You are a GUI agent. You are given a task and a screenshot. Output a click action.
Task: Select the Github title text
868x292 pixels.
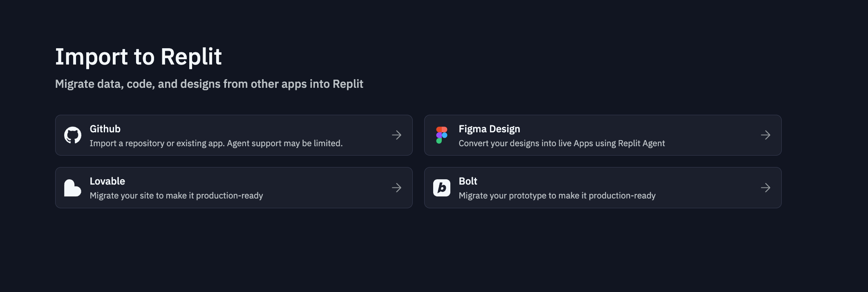pos(105,129)
